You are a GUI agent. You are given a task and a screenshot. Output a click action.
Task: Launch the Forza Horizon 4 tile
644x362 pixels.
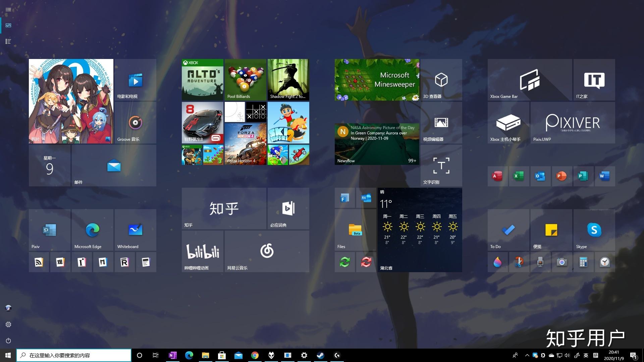[245, 144]
